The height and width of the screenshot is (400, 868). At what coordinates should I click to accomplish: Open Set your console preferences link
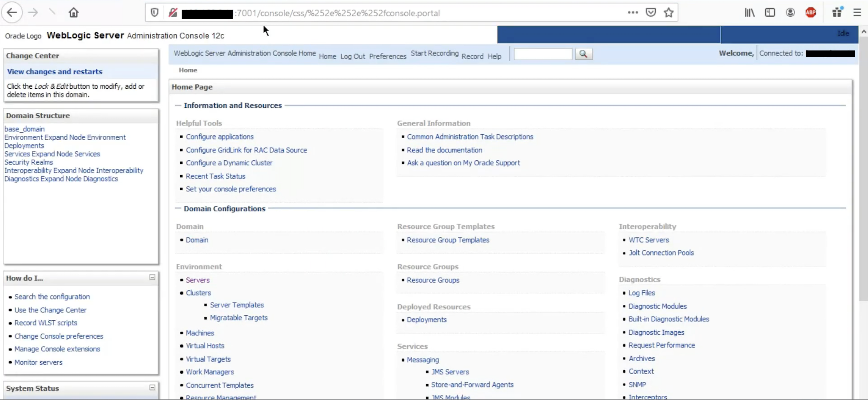click(x=231, y=189)
